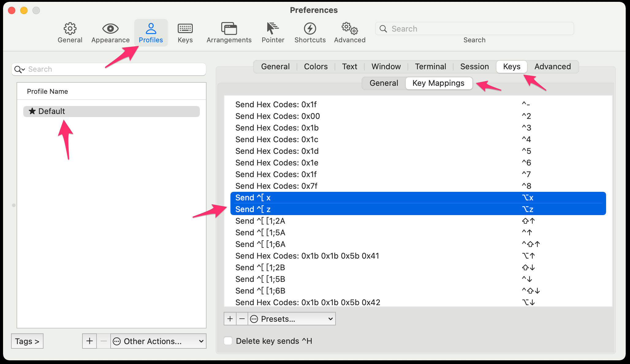
Task: Open the General gear preferences pane
Action: coord(70,32)
